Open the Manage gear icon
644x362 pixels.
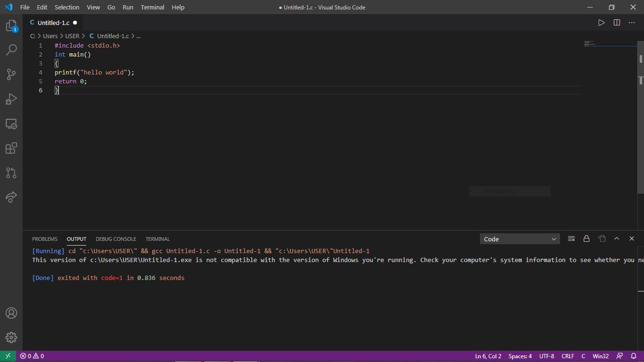pos(11,337)
